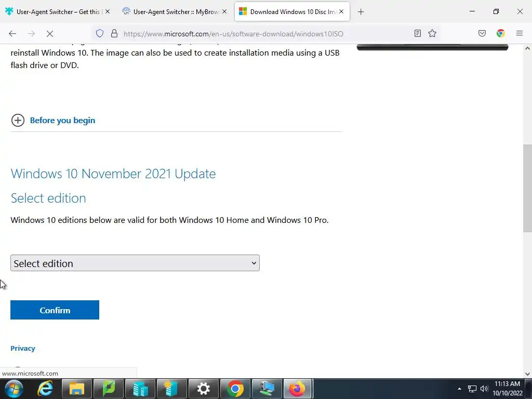
Task: Launch Internet Explorer from taskbar
Action: (45, 389)
